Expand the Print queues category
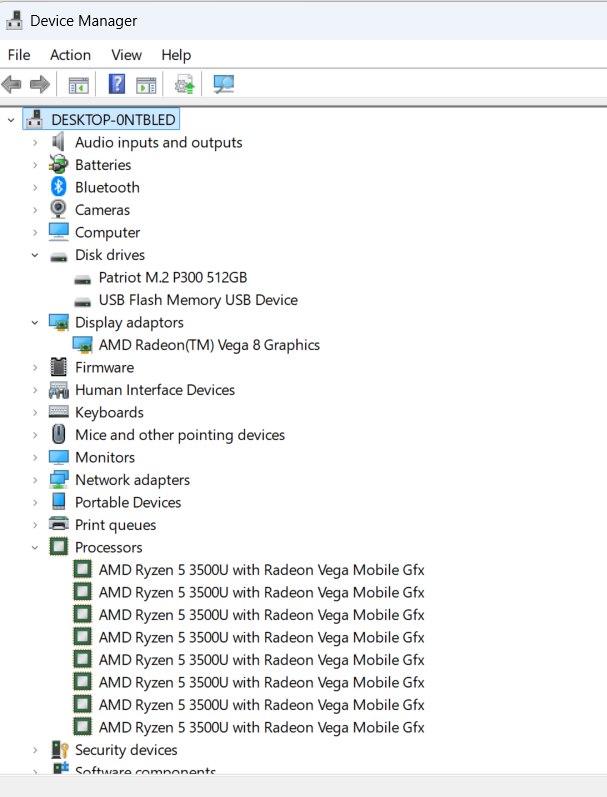 pos(35,525)
